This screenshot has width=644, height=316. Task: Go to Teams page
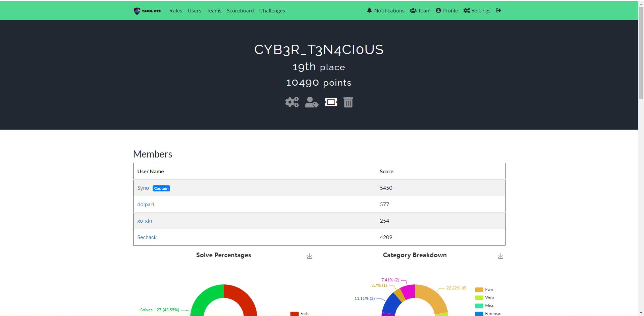(x=214, y=11)
